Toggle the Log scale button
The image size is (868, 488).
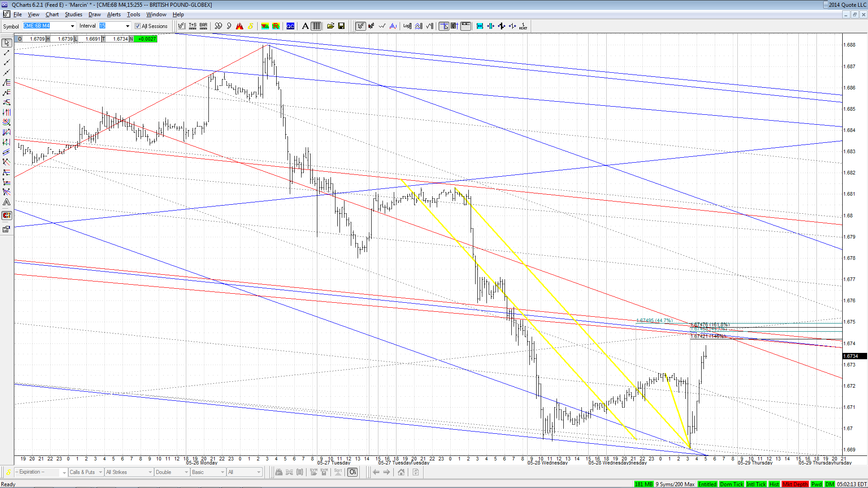(407, 26)
